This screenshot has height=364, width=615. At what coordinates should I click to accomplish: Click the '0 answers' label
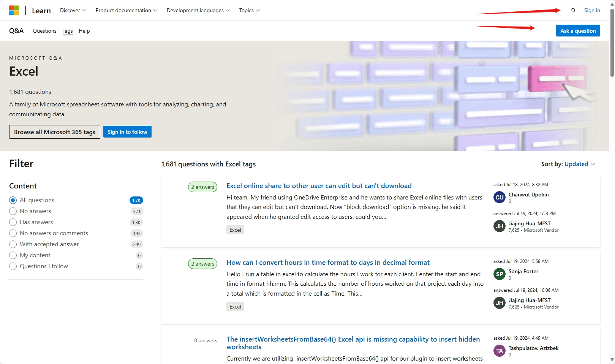point(206,340)
